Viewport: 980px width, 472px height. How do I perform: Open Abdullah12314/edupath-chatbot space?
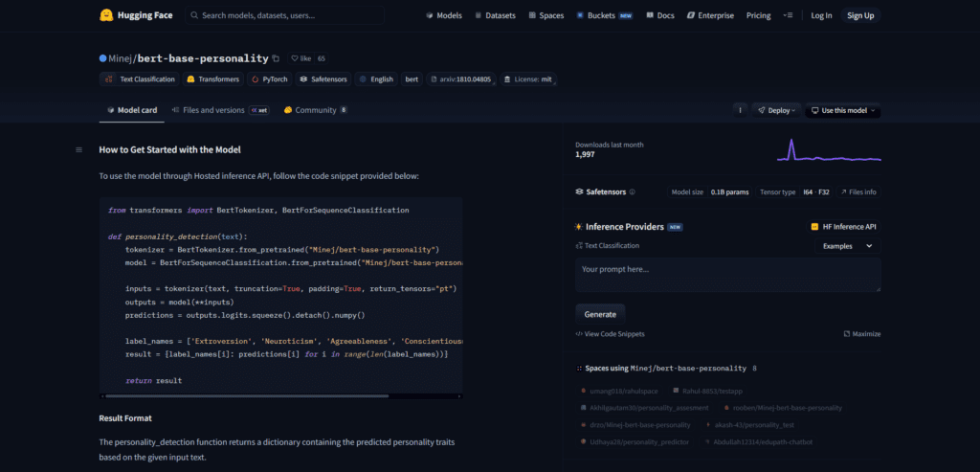(x=760, y=441)
